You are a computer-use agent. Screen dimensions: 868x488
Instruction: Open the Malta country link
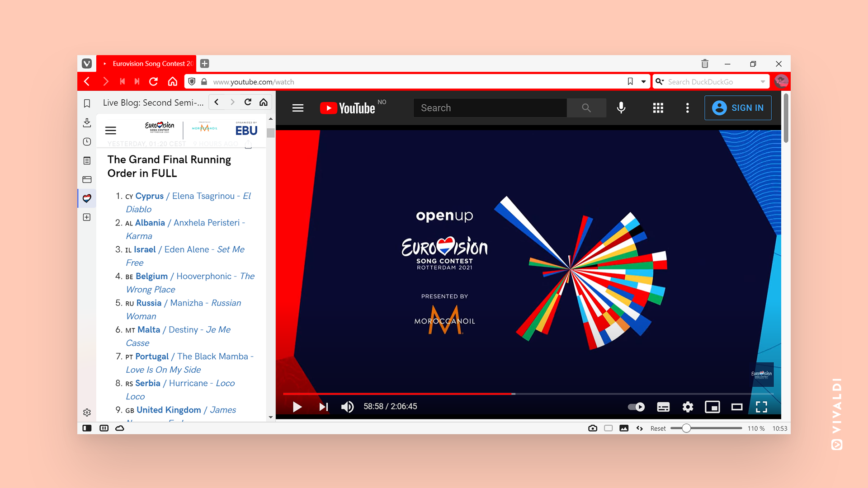149,330
